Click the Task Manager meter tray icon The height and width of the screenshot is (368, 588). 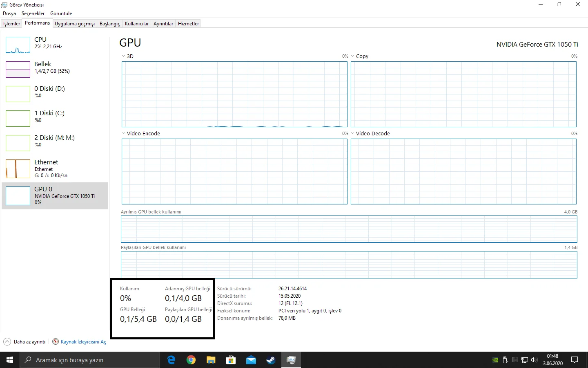(515, 360)
